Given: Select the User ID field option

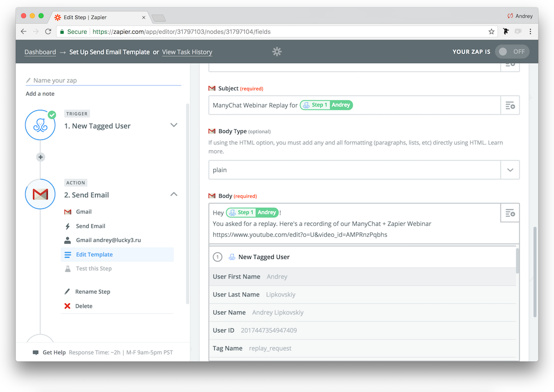Looking at the screenshot, I should (362, 331).
